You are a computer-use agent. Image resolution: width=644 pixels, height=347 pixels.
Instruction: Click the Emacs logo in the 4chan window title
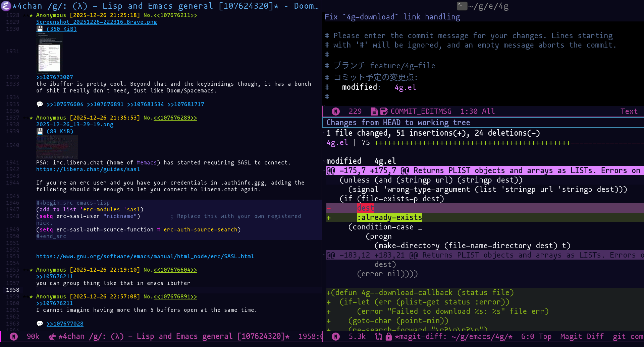tap(6, 6)
